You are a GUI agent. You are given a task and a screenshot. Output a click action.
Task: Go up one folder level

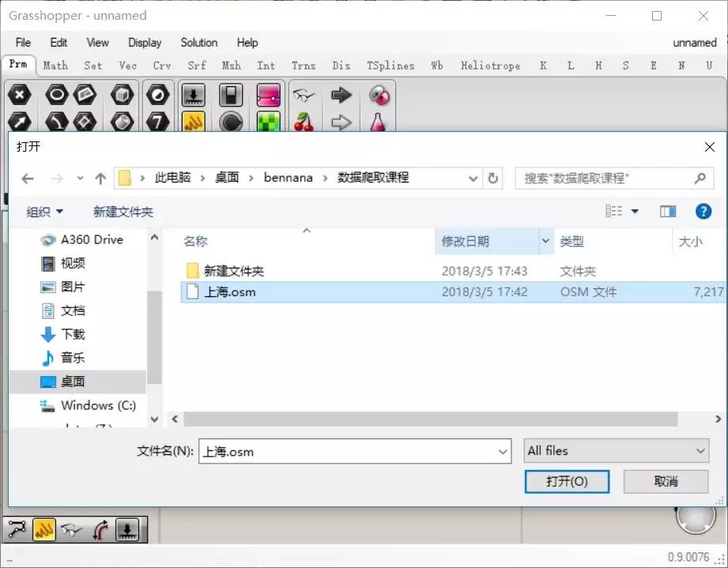pos(100,179)
